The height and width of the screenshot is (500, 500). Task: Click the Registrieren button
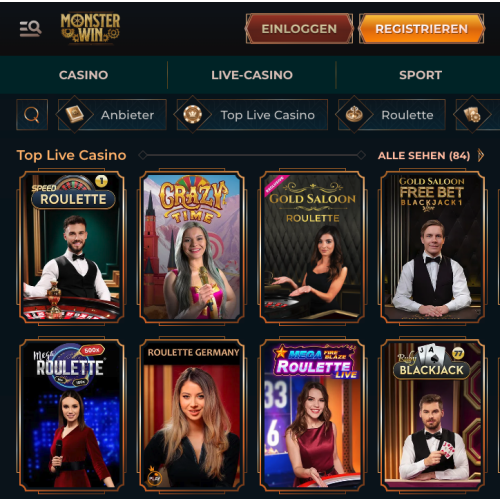point(422,29)
